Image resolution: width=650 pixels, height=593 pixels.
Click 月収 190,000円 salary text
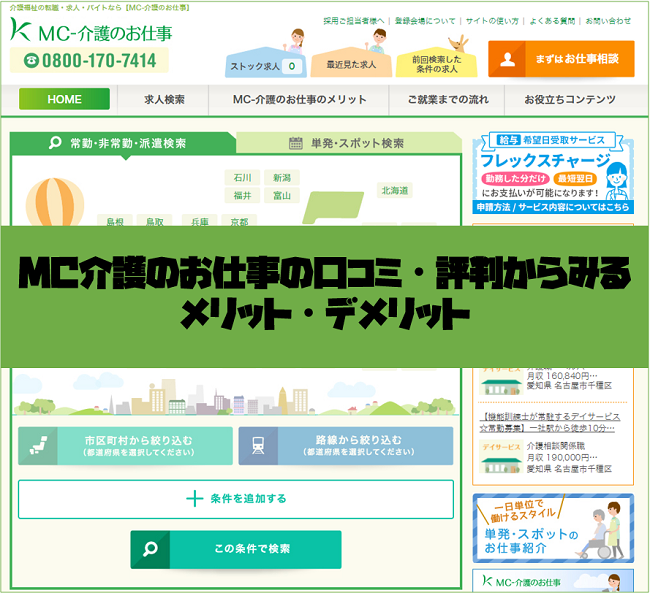[562, 457]
